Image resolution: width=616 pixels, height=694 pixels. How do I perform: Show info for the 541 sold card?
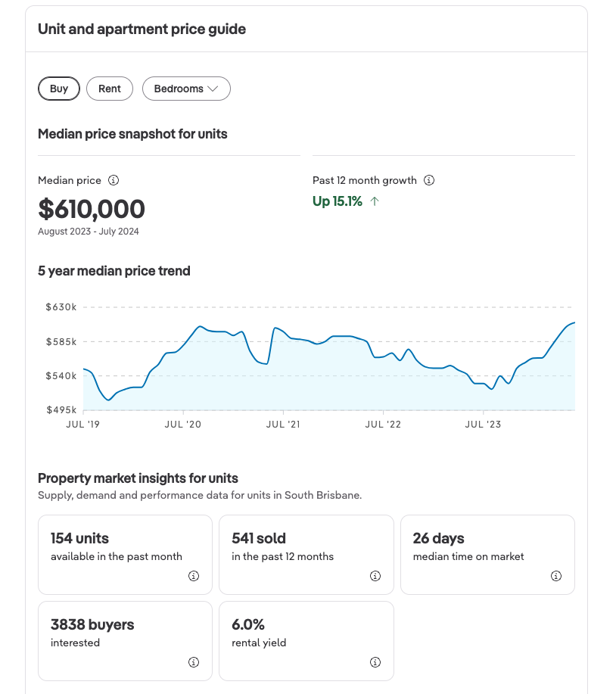(x=375, y=576)
